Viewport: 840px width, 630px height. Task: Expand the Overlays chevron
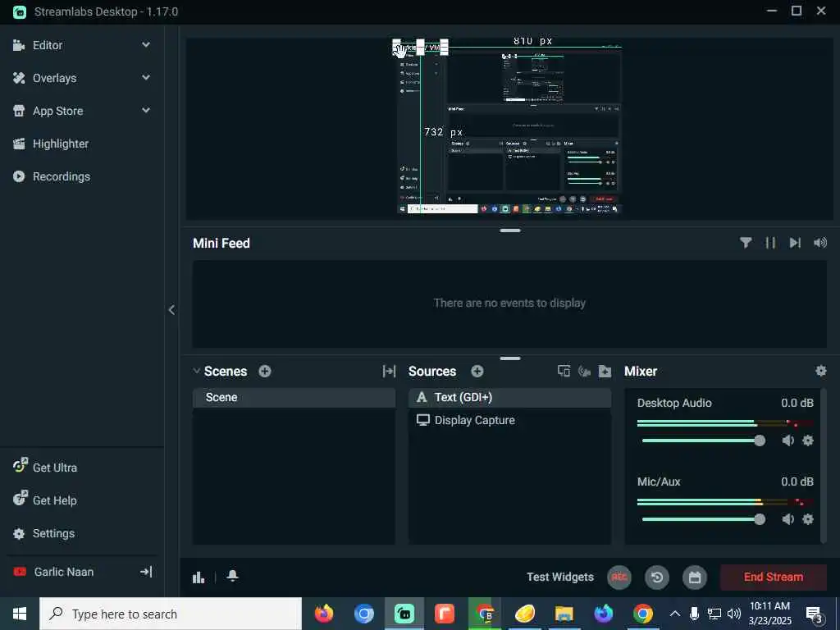[146, 78]
